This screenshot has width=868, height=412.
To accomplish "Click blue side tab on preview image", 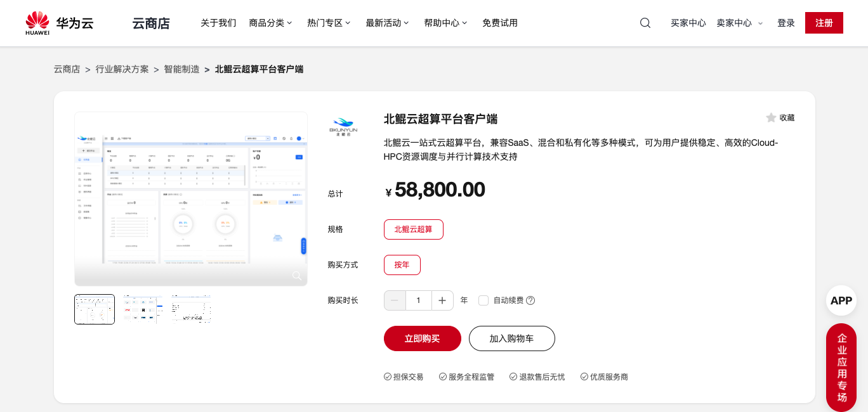I will [304, 246].
